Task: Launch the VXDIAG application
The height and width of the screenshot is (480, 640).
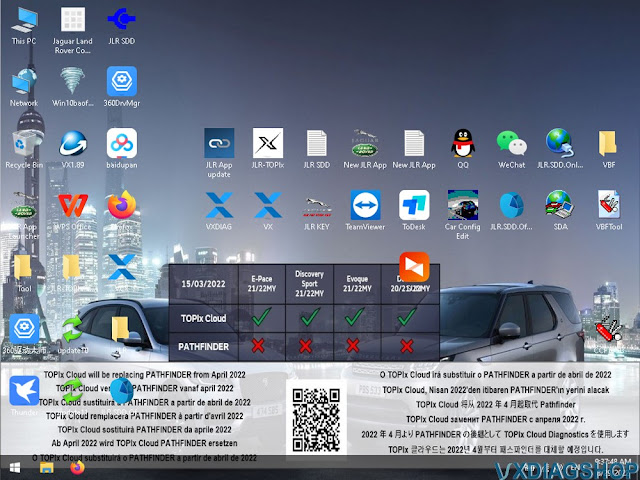Action: (x=219, y=211)
